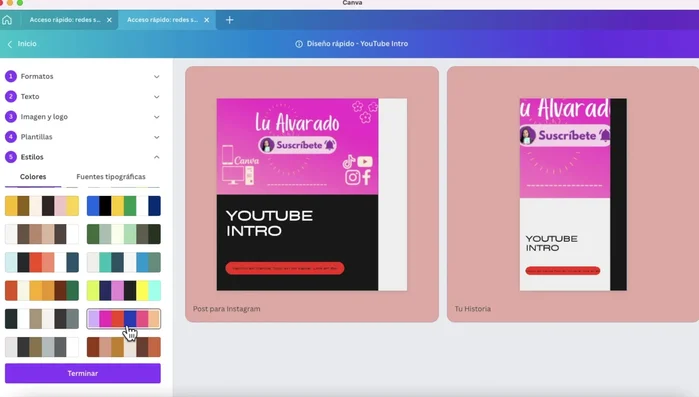Apply the orange, gold and green palette

click(42, 291)
